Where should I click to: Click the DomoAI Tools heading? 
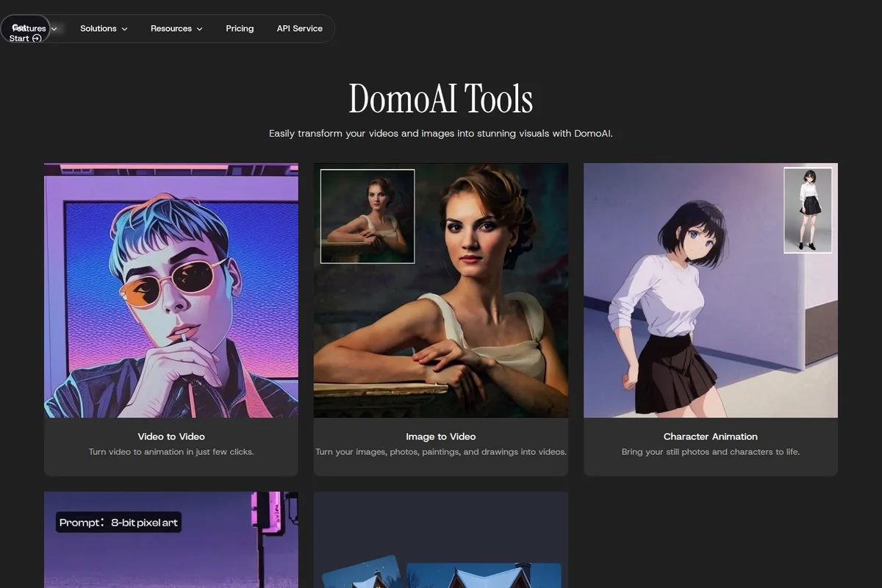coord(440,98)
